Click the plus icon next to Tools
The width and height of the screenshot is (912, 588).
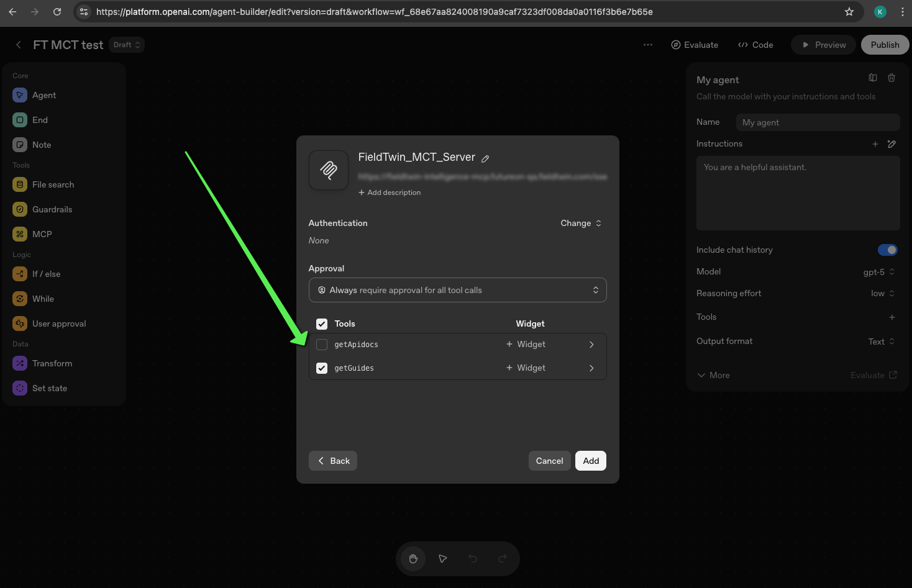click(x=892, y=317)
